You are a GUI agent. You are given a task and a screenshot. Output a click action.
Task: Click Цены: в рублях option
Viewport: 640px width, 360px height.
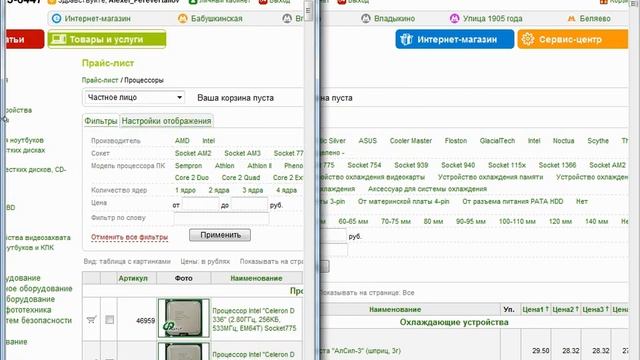pos(205,261)
